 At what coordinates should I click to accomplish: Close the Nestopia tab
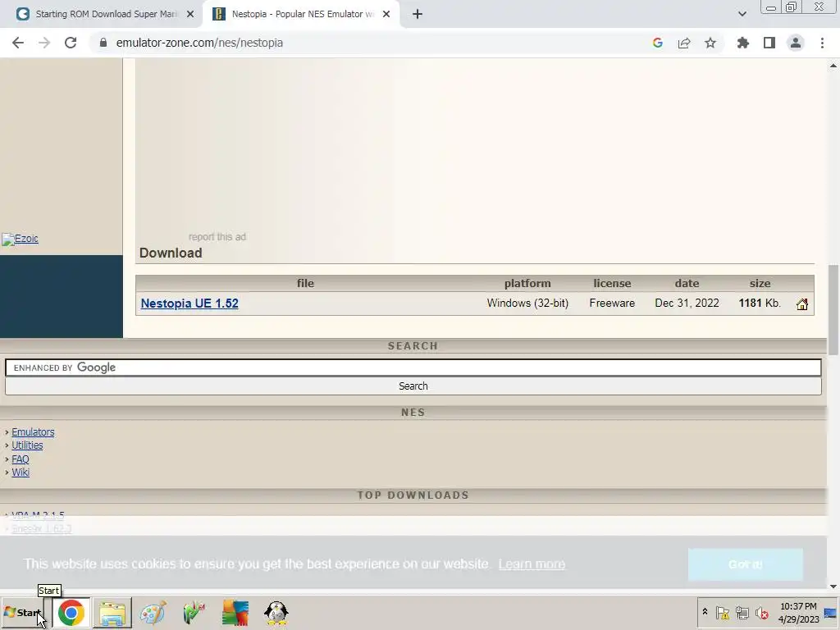click(386, 14)
